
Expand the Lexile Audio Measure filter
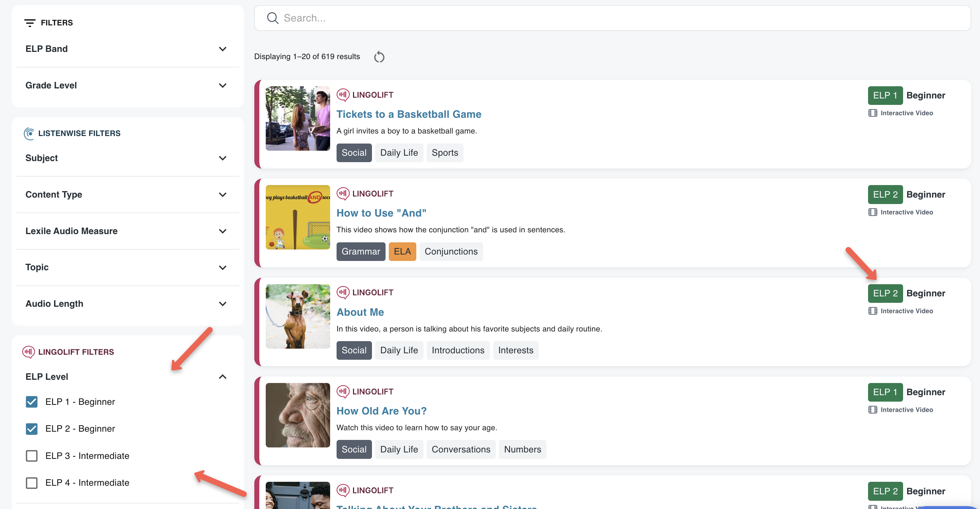click(127, 231)
